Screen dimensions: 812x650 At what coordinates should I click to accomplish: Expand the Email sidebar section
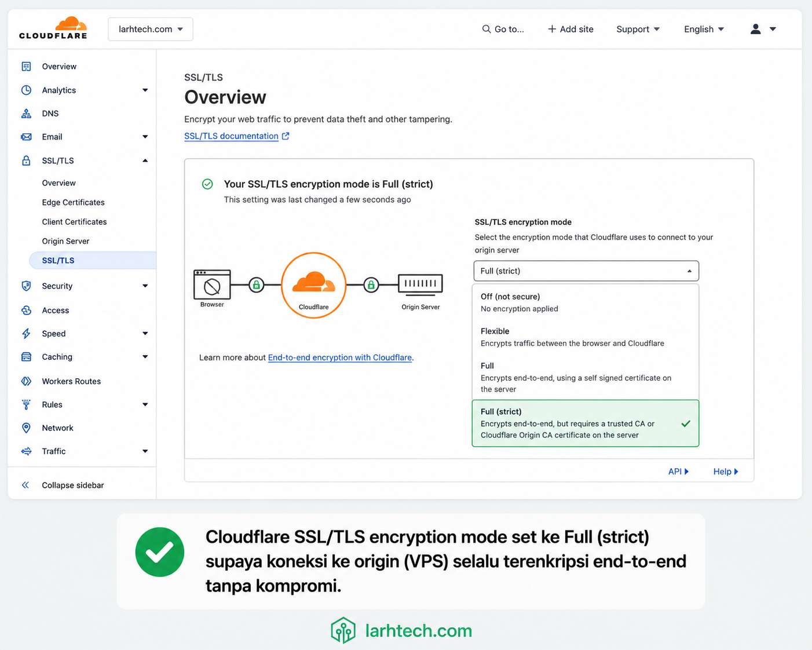tap(145, 137)
